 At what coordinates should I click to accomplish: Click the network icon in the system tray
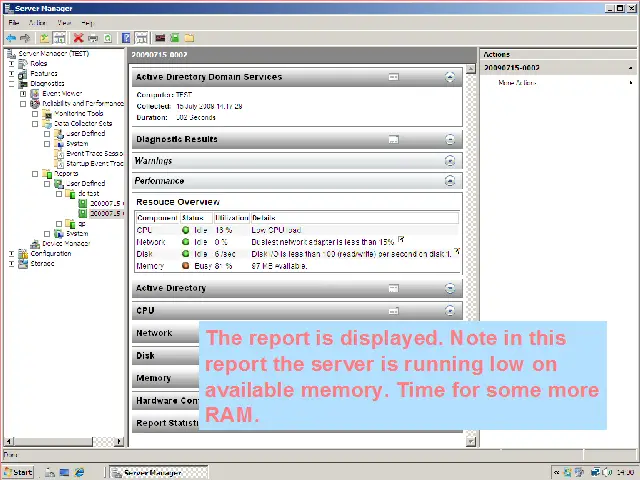point(596,472)
